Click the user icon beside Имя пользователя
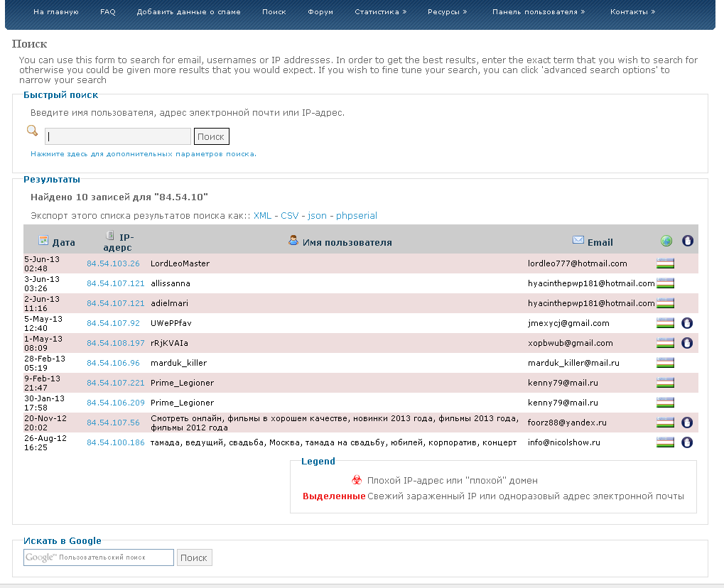This screenshot has width=724, height=588. pos(293,240)
